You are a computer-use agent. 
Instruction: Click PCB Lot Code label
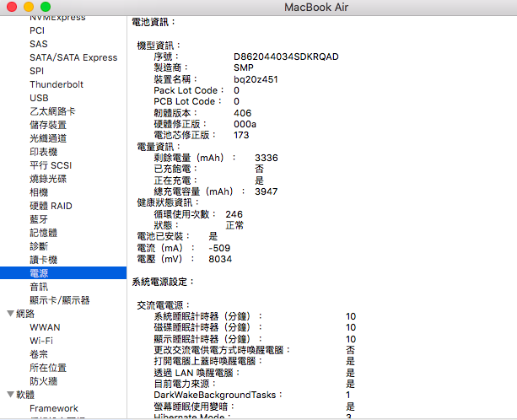[x=187, y=101]
